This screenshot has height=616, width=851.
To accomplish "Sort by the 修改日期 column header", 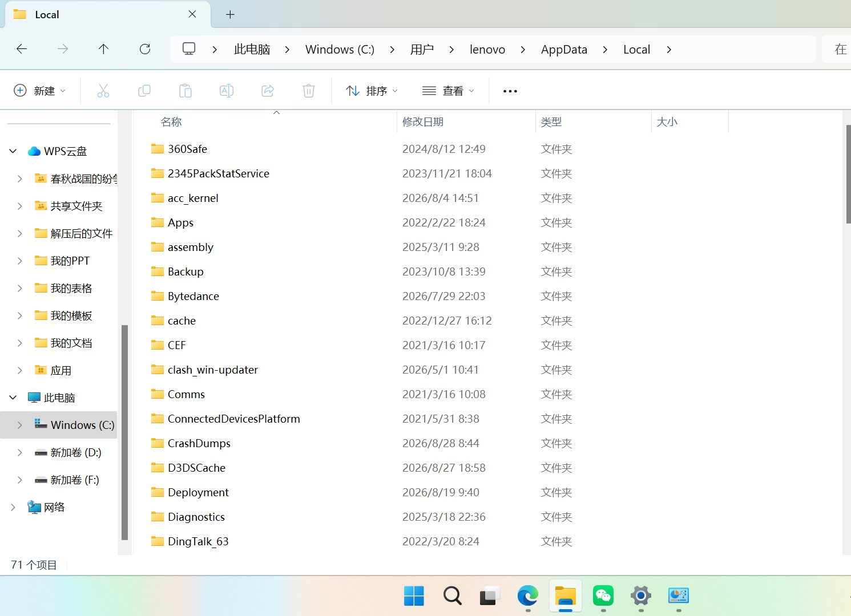I will pos(466,121).
